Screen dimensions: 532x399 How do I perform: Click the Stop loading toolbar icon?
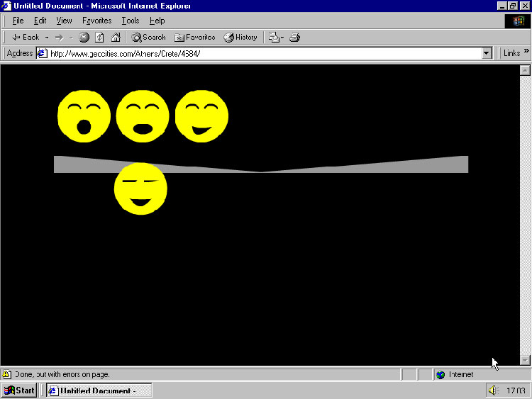tap(84, 37)
